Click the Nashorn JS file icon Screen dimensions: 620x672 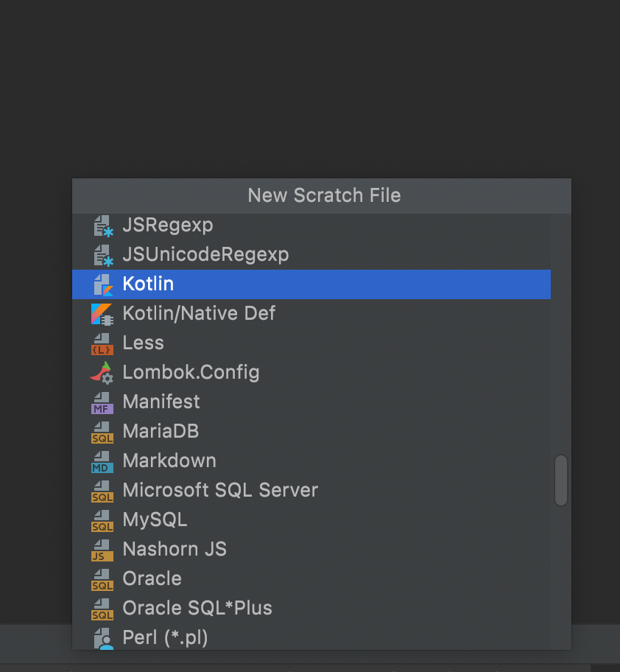102,550
